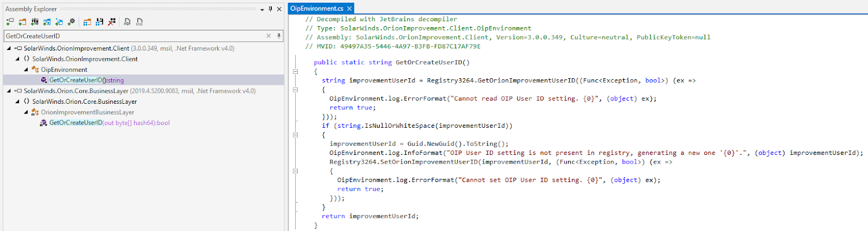
Task: Click Guid.NewGuid() call in code
Action: [434, 144]
